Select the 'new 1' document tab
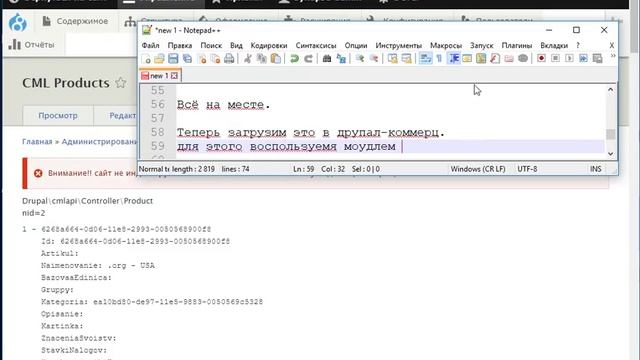This screenshot has height=360, width=640. [160, 76]
